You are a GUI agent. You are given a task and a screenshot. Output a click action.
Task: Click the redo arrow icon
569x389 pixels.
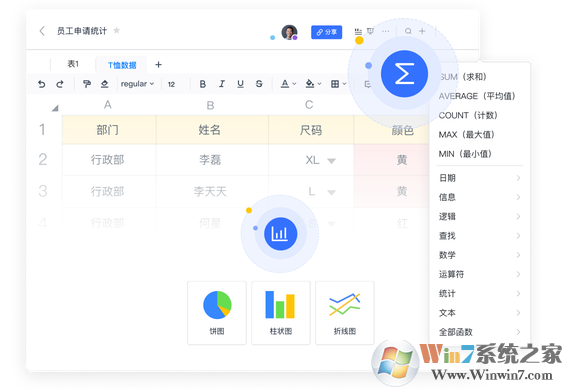tap(60, 84)
